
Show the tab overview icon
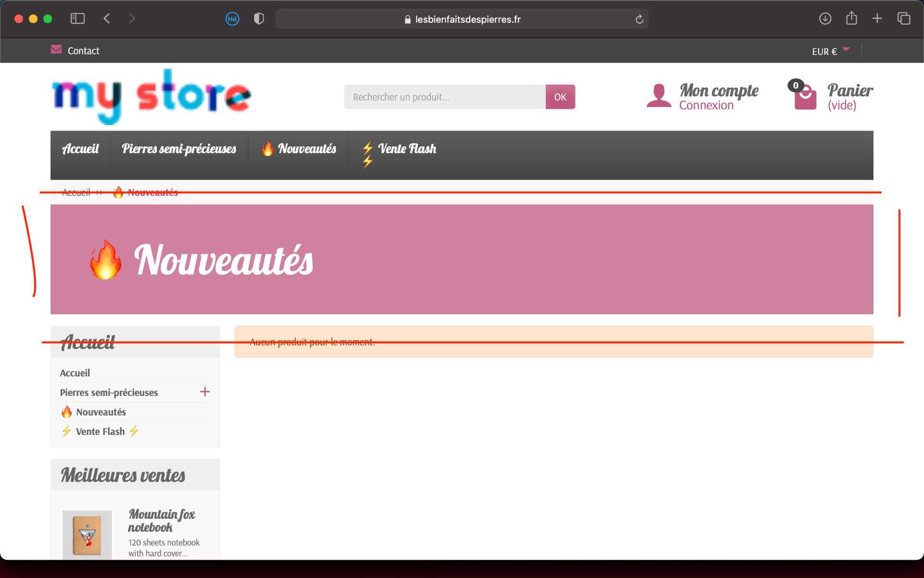903,19
